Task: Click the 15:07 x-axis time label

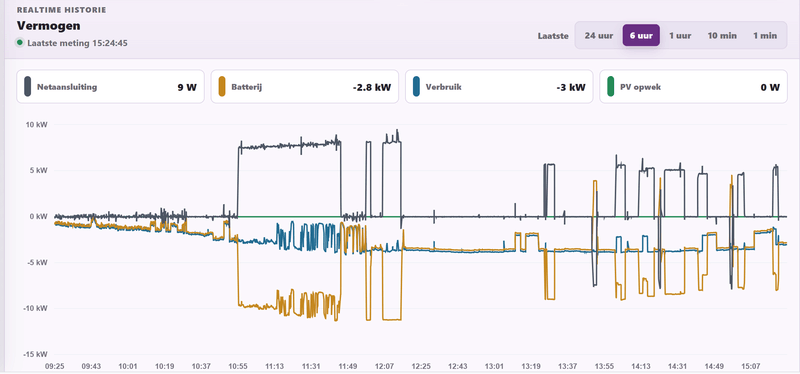Action: (x=751, y=366)
